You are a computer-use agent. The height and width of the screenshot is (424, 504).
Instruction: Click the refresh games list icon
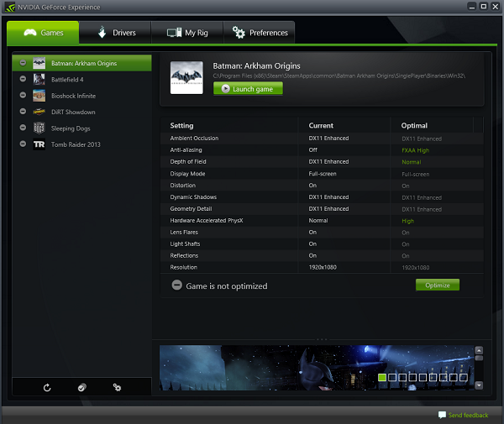tap(47, 387)
